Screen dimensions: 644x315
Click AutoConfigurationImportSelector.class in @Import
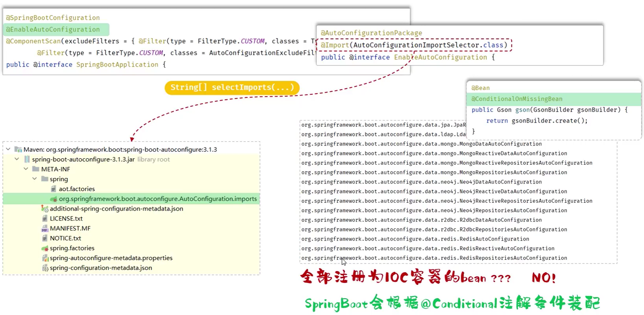click(x=428, y=45)
